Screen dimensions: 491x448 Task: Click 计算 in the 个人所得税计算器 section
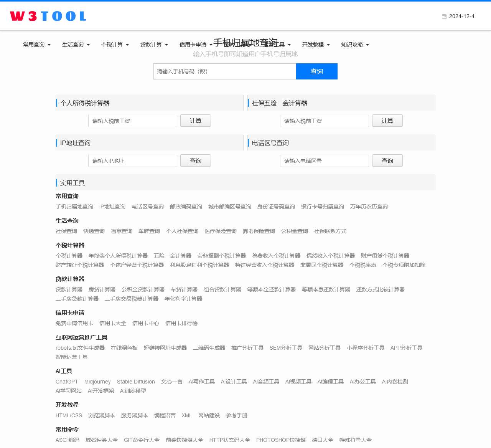point(196,121)
